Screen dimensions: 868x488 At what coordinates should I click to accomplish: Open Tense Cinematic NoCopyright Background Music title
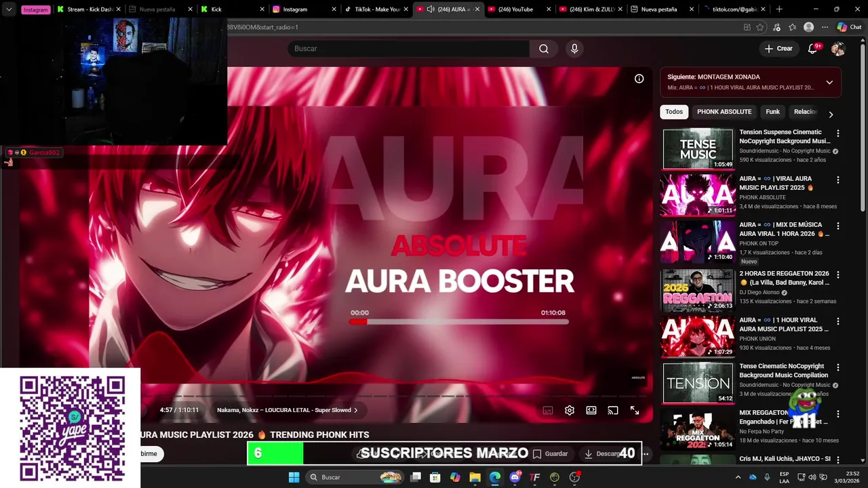[784, 371]
